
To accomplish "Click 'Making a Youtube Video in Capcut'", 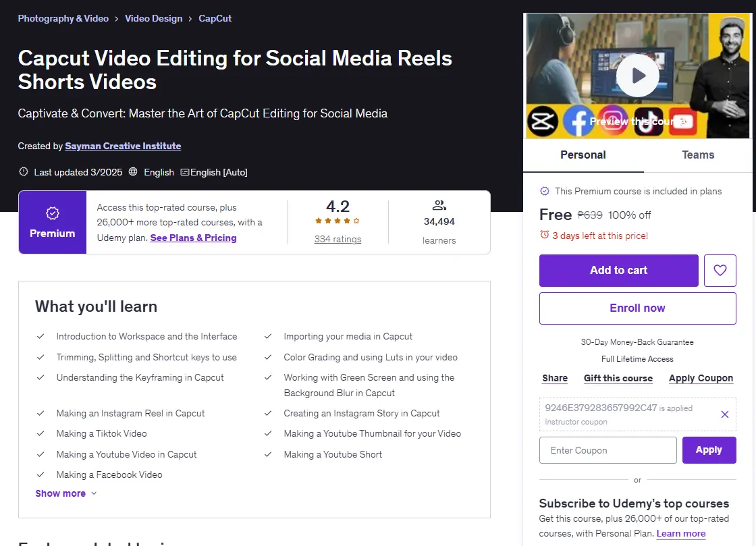I will tap(126, 454).
